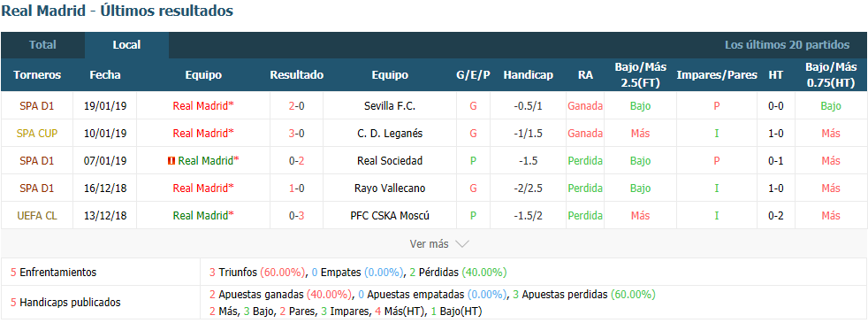Click the 2-0 result against Sevilla

point(296,106)
